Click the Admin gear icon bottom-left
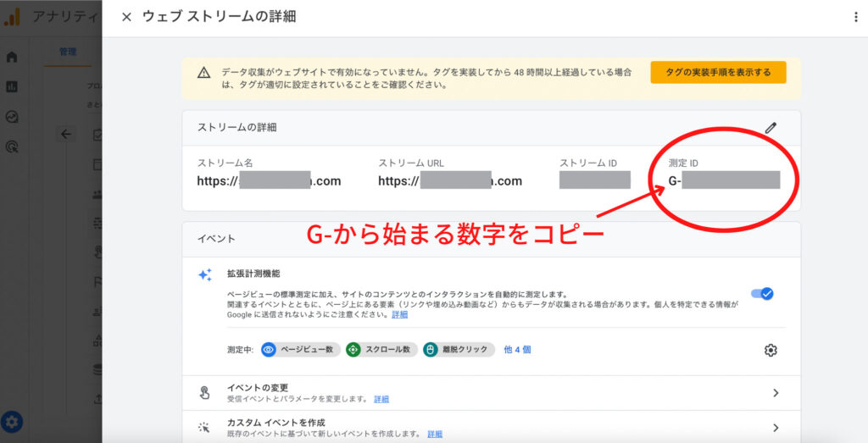 12,421
